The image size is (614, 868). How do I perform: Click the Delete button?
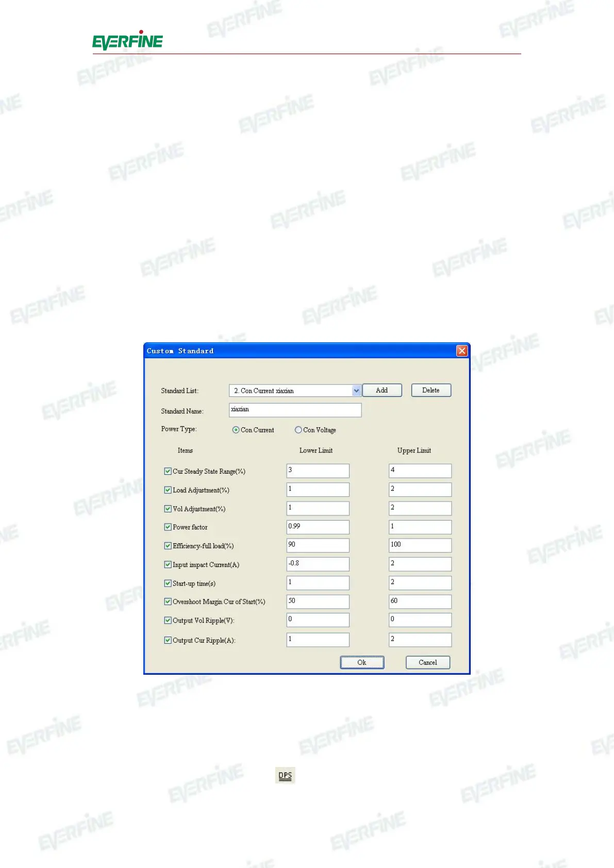click(x=431, y=390)
